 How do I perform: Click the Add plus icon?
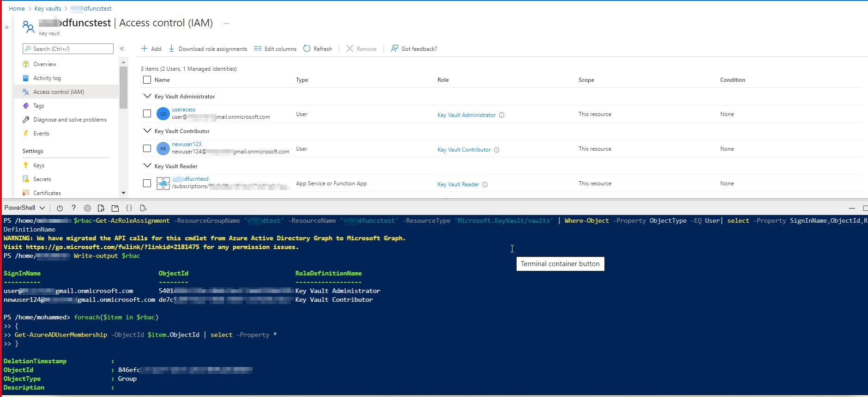[x=145, y=49]
